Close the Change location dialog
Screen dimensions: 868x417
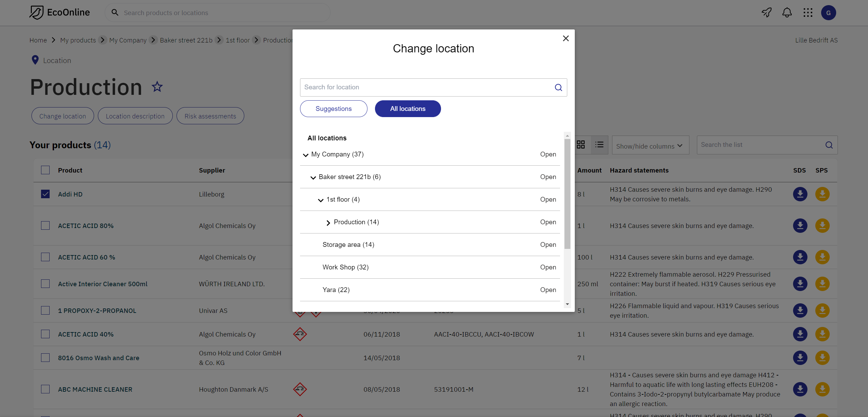[x=566, y=38]
